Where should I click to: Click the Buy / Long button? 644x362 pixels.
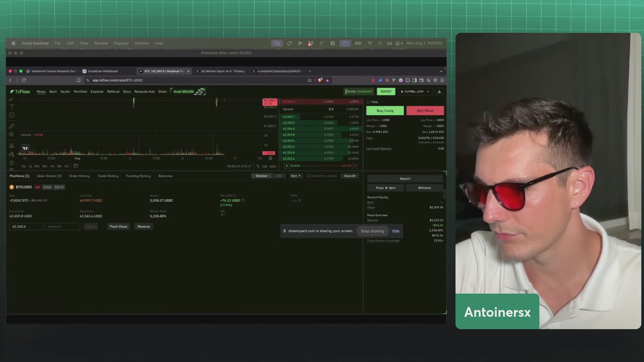pyautogui.click(x=385, y=111)
